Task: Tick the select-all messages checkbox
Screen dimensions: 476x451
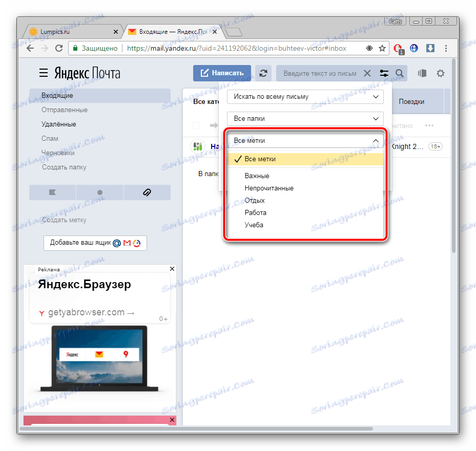Action: tap(196, 125)
